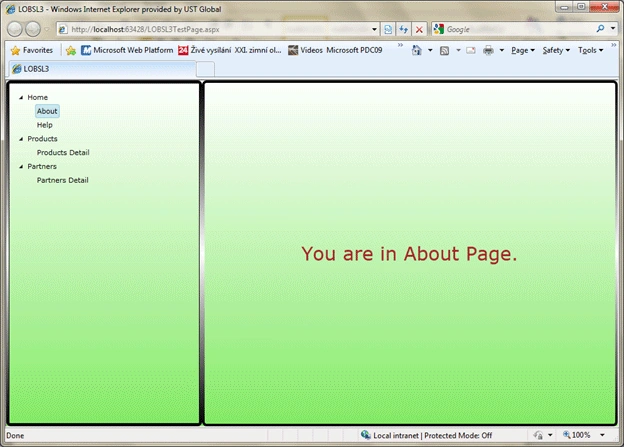Click the Home page icon

click(417, 50)
